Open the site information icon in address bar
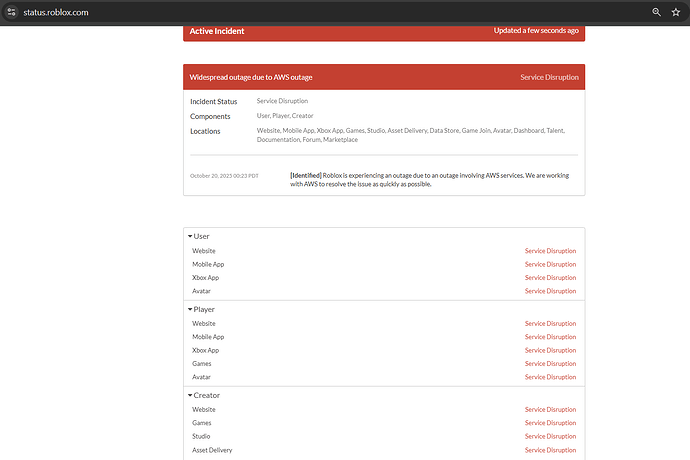Screen dimensions: 690x460 (x=11, y=12)
